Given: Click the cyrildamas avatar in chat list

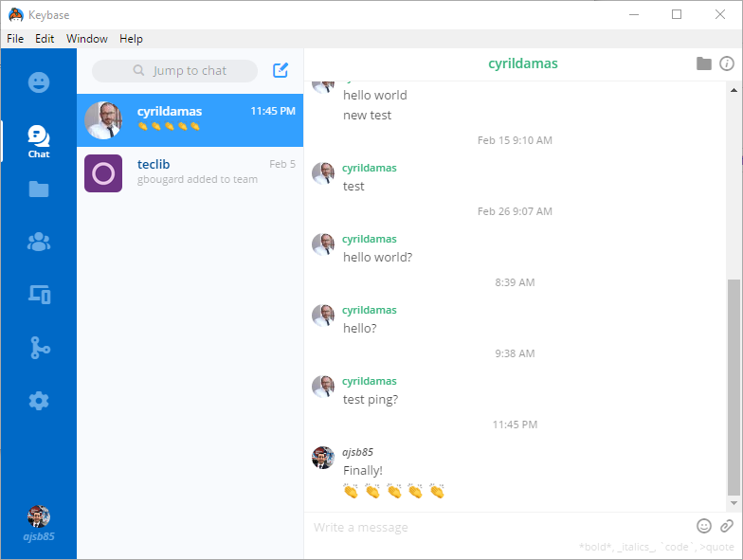Looking at the screenshot, I should click(x=103, y=119).
